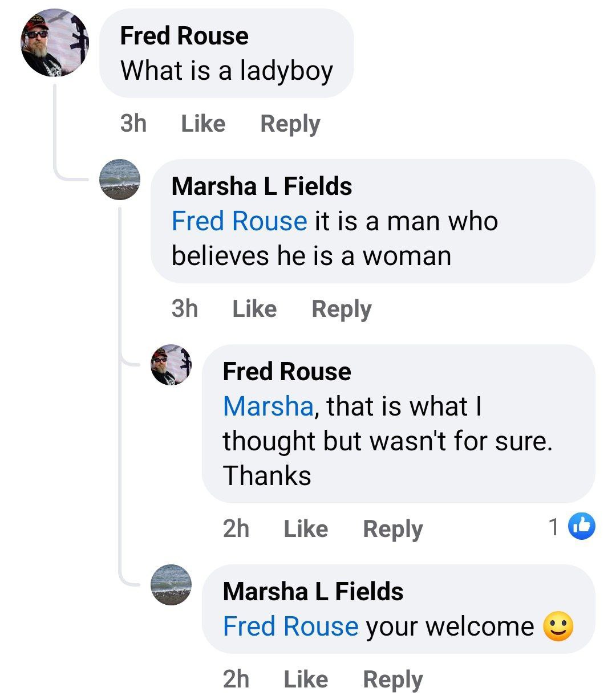Open profile picture on first comment
Screen dimensions: 616x700
[55, 43]
